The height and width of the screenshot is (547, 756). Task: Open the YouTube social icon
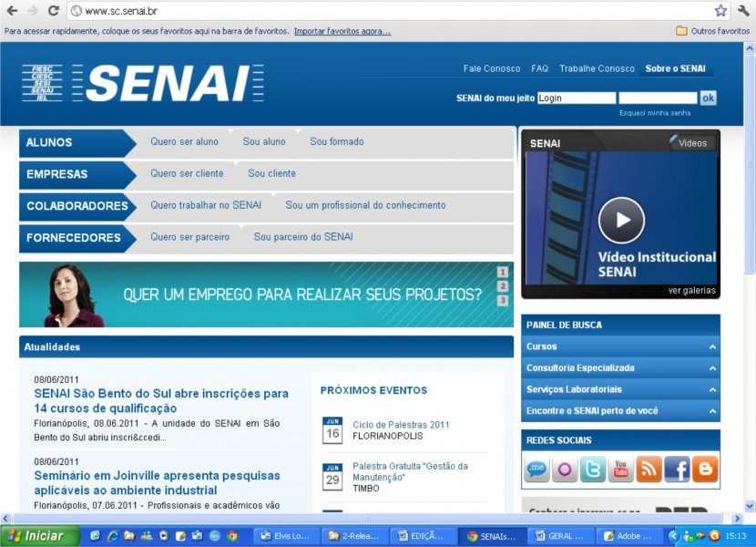point(620,469)
